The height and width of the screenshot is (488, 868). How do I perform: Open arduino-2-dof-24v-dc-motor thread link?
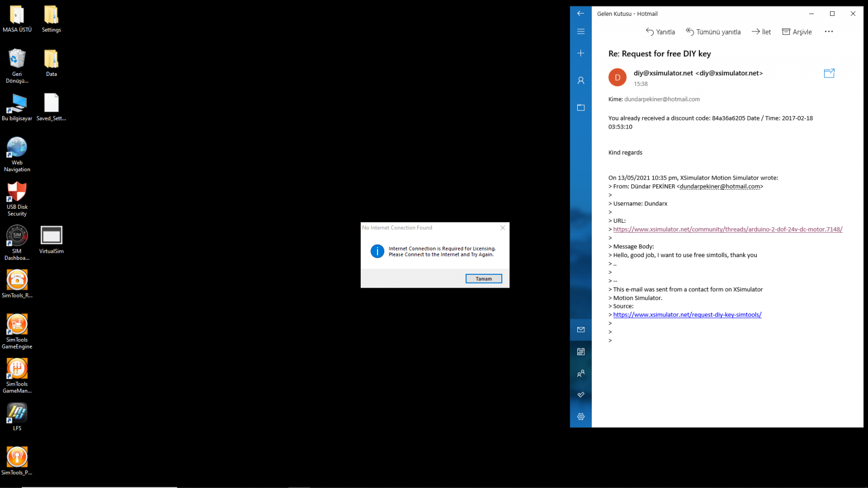click(x=727, y=229)
